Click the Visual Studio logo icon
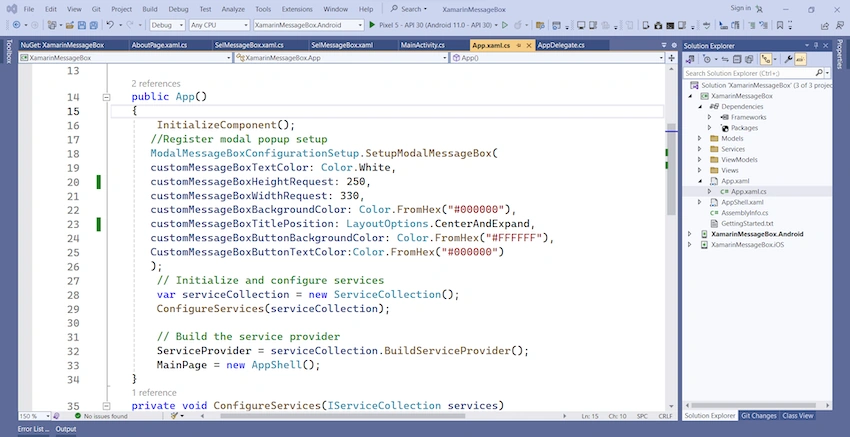850x437 pixels. 11,9
